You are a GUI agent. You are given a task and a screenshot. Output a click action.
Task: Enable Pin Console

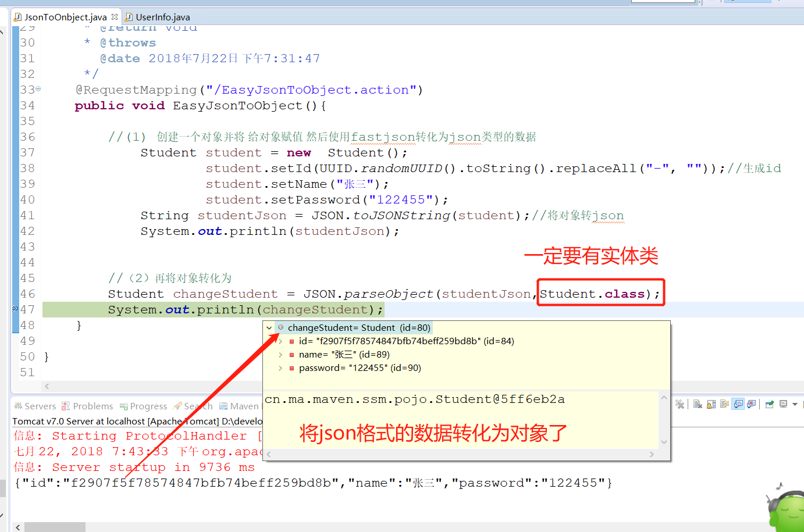click(x=770, y=404)
